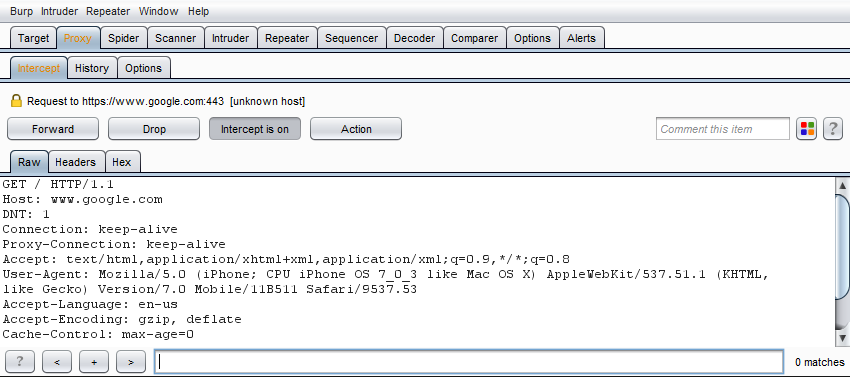Click the help question mark beside comment field
This screenshot has width=850, height=377.
point(833,129)
